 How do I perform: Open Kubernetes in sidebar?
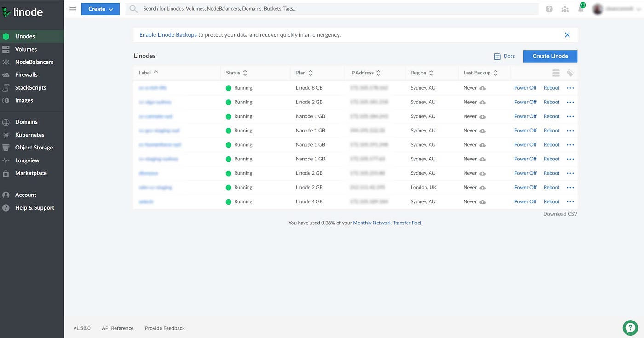(32, 135)
